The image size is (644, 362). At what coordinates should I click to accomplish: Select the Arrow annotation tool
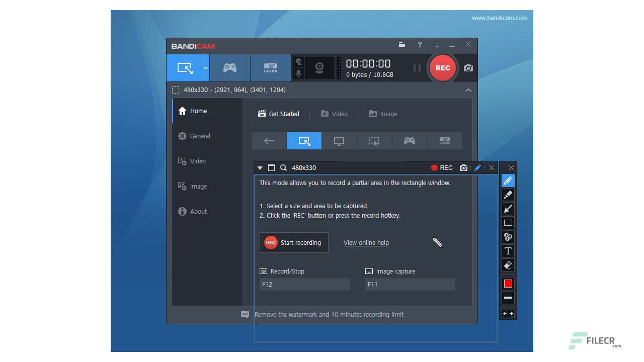pyautogui.click(x=508, y=209)
